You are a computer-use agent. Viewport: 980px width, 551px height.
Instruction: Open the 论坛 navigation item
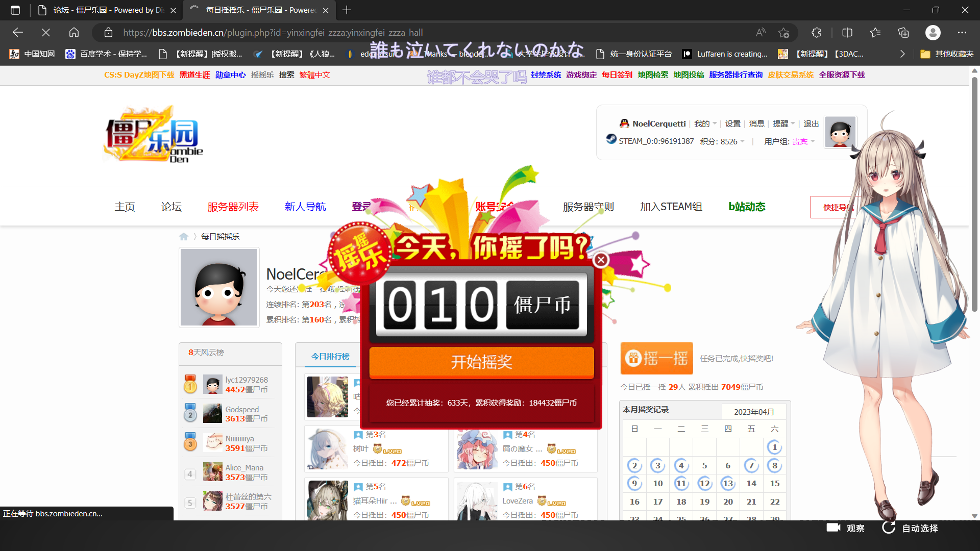tap(171, 207)
